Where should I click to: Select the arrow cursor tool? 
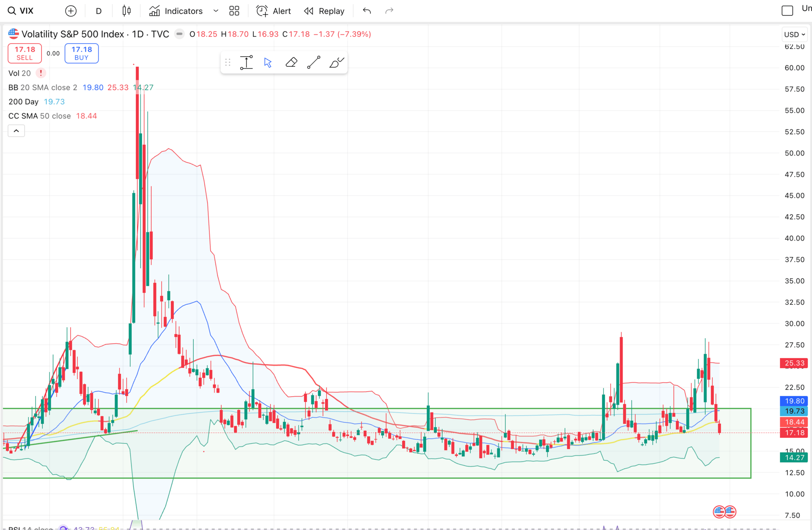(x=268, y=63)
